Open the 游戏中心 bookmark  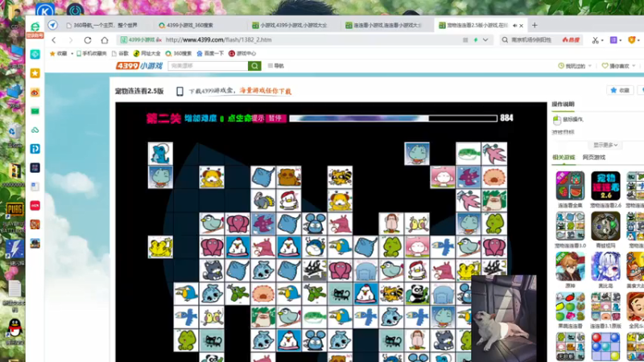[242, 53]
